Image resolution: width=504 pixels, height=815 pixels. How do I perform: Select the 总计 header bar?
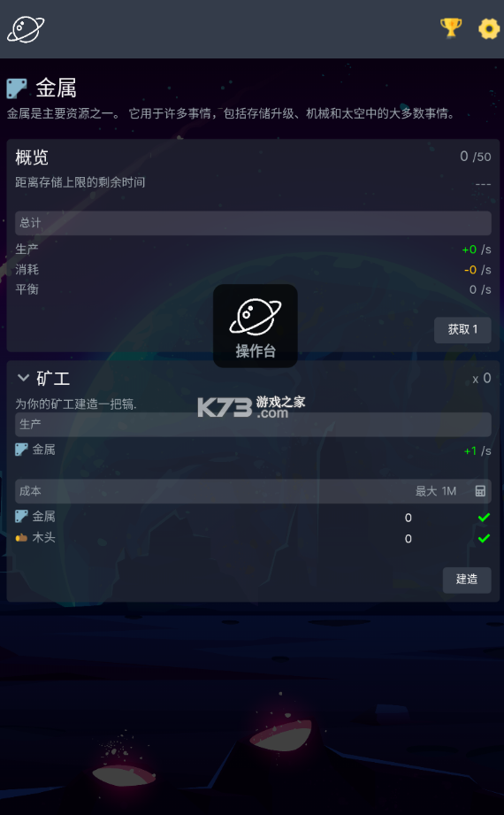[253, 223]
